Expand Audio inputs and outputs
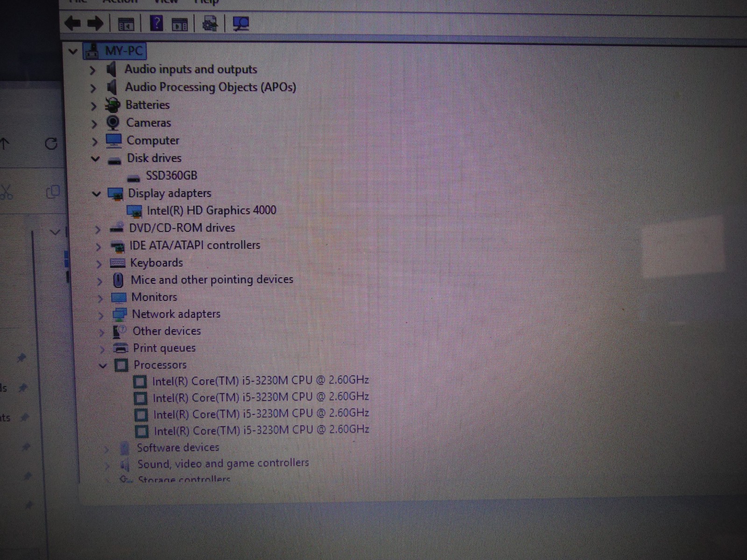 tap(92, 70)
